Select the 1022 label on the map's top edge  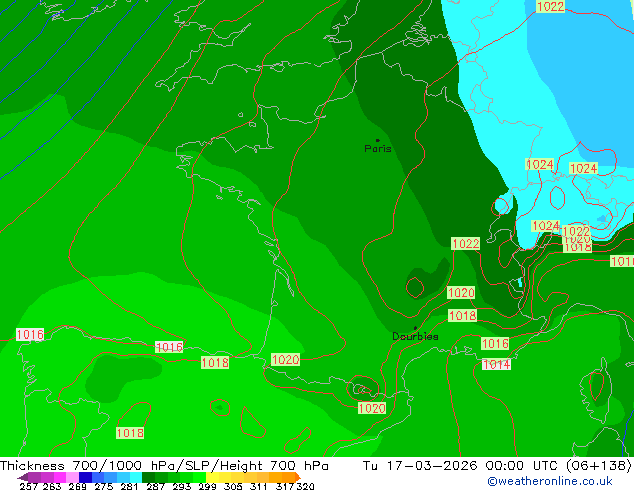(550, 6)
